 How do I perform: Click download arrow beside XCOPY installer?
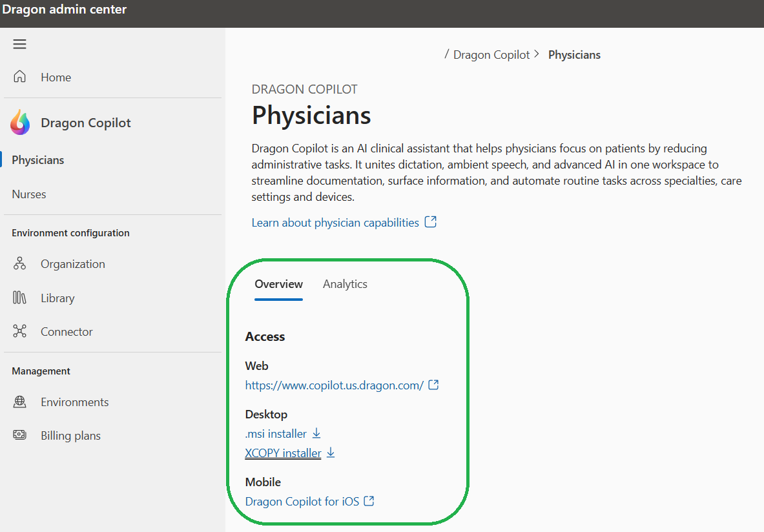pyautogui.click(x=331, y=453)
